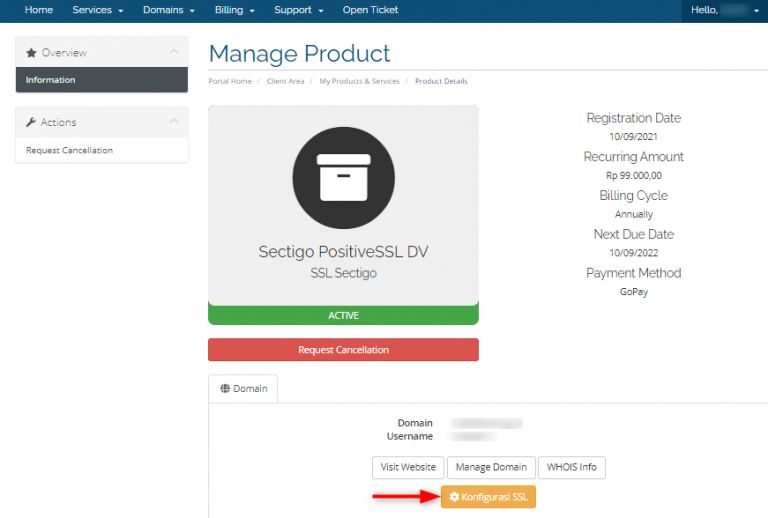Click the Annually billing cycle value
The image size is (768, 518).
point(634,214)
